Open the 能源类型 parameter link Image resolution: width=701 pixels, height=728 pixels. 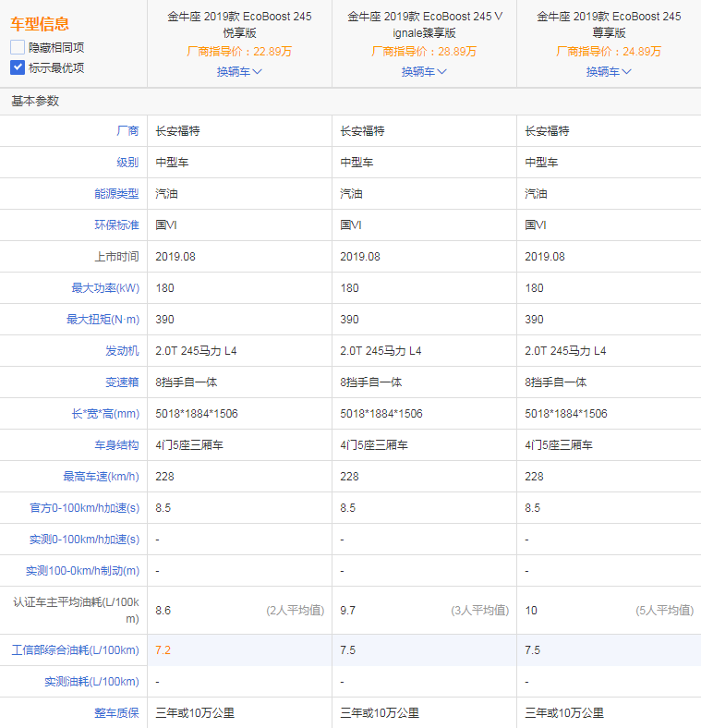pos(116,194)
